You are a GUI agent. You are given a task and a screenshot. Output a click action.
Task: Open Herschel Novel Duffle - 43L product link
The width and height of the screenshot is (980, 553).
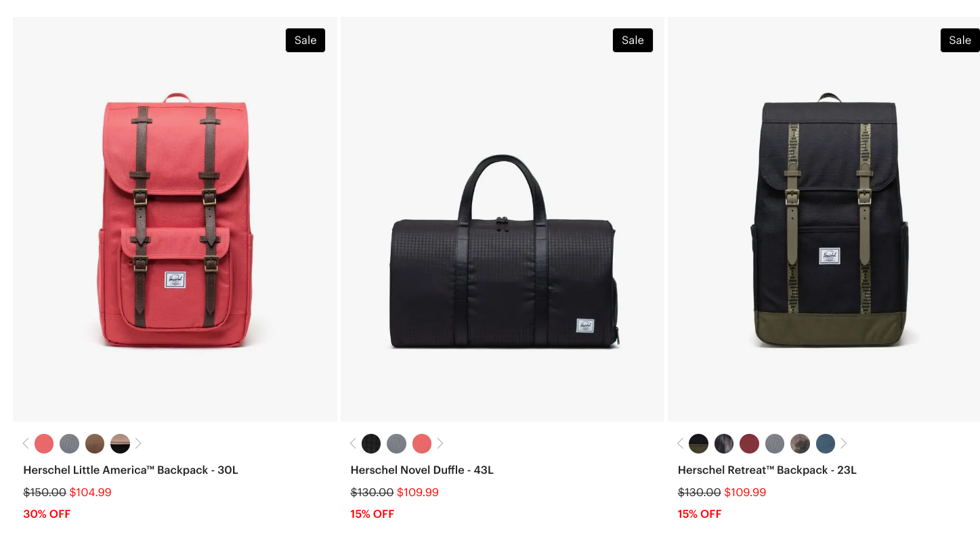click(x=422, y=470)
